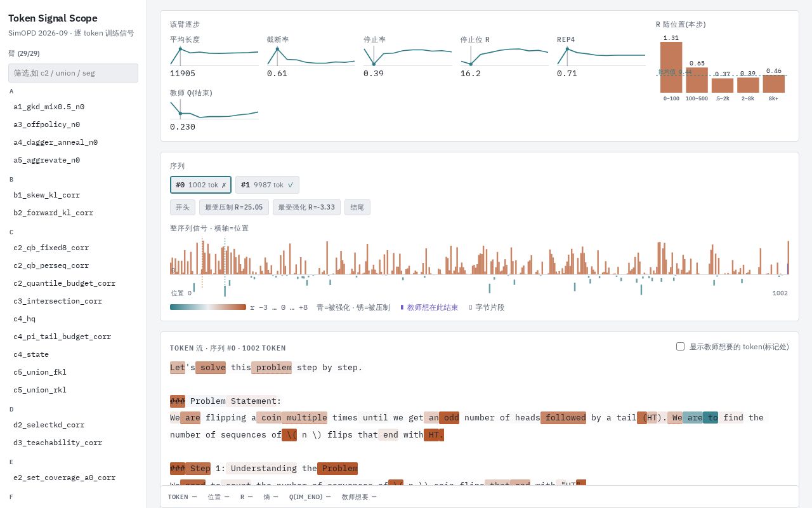Select arm c2_qb_fixed8_corr
The height and width of the screenshot is (508, 812).
73,248
